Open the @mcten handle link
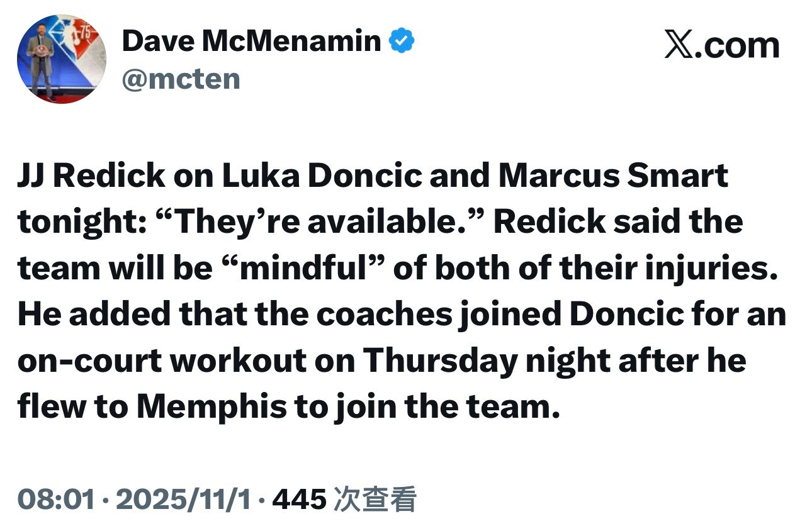This screenshot has width=812, height=531. [x=181, y=79]
